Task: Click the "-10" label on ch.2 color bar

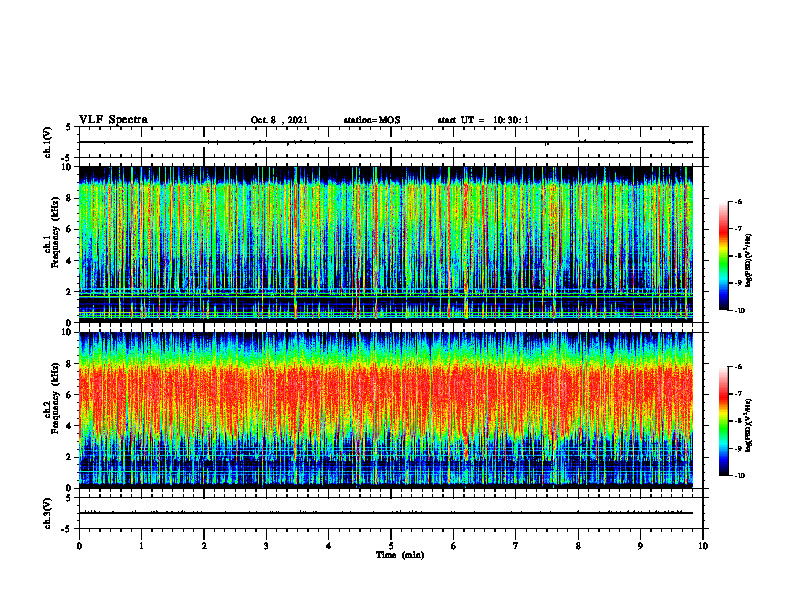Action: coord(740,476)
